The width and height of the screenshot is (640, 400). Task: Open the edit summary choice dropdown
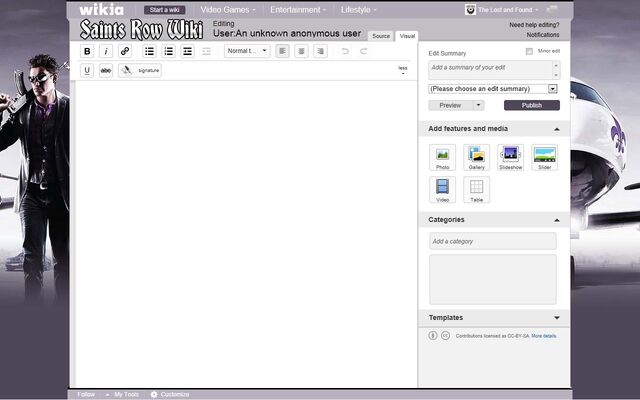(x=493, y=89)
